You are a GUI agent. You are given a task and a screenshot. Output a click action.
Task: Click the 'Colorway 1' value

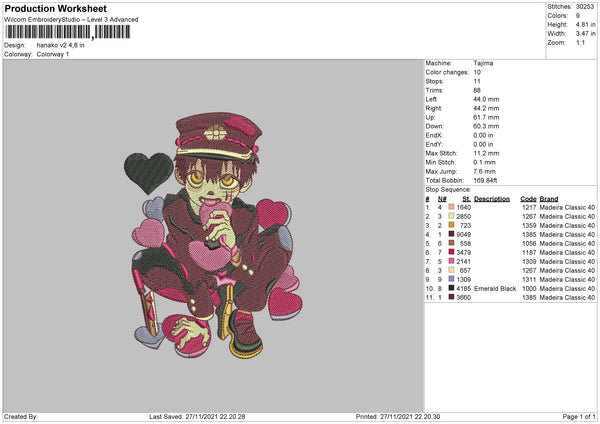click(x=53, y=54)
